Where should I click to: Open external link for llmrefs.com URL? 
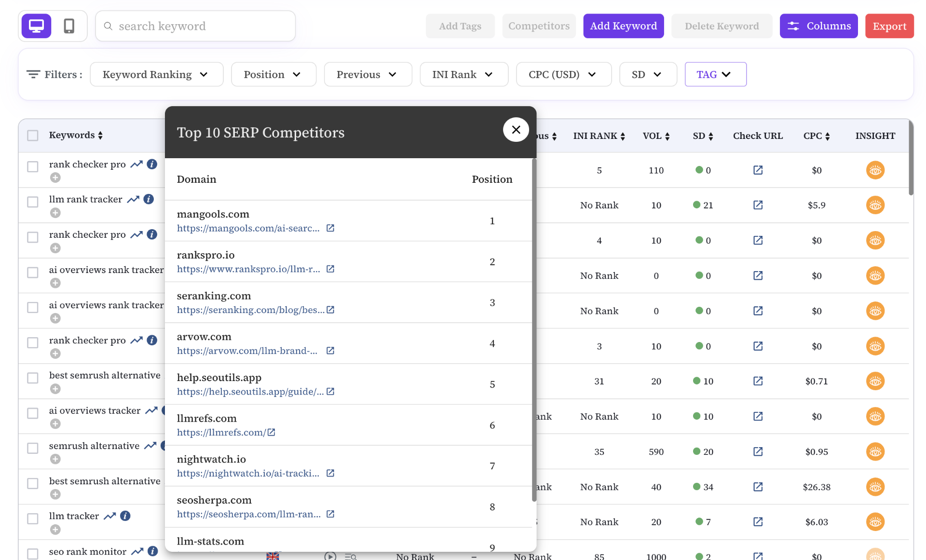[x=272, y=433]
